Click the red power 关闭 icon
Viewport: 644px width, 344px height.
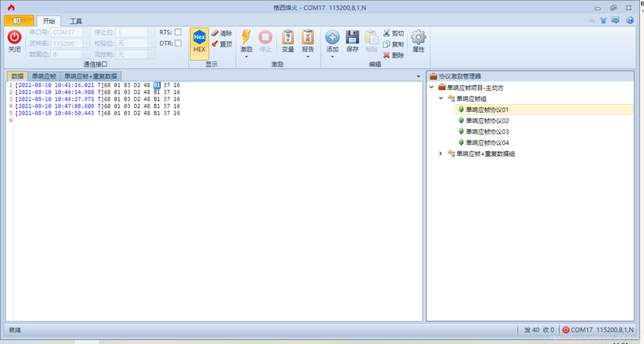click(x=14, y=37)
